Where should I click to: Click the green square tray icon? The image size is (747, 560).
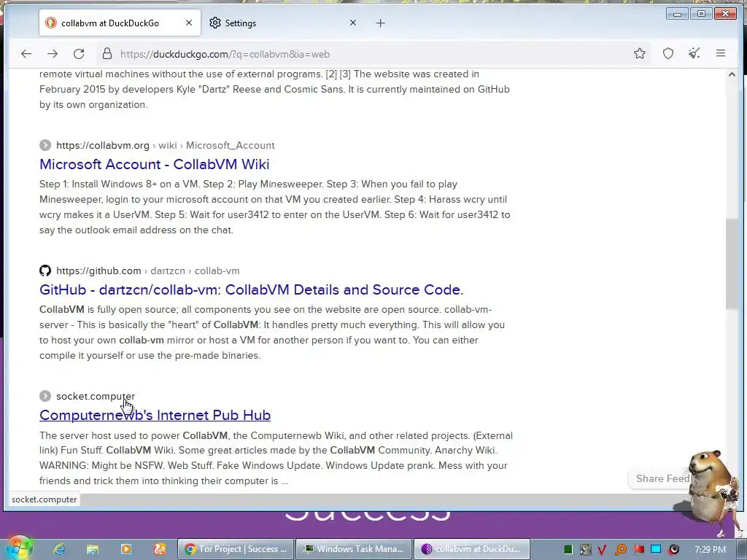pos(568,550)
